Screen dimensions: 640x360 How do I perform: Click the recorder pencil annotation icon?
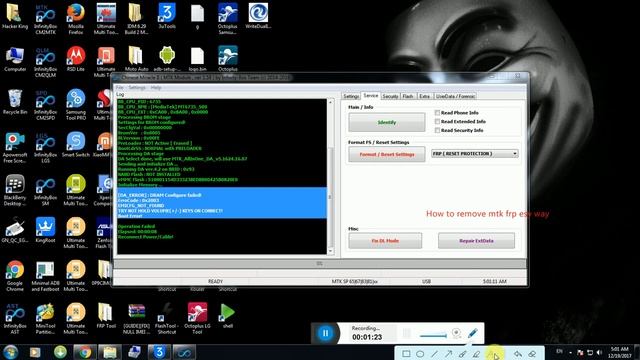473,333
